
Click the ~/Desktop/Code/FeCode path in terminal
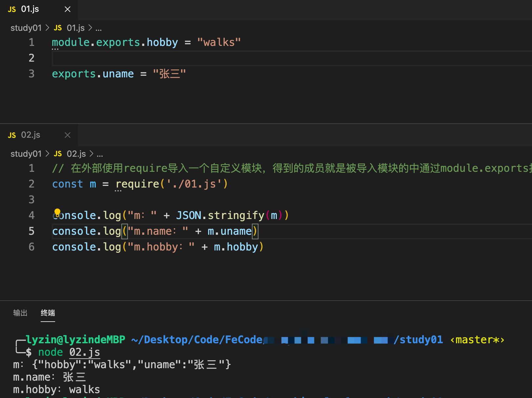[x=197, y=340]
